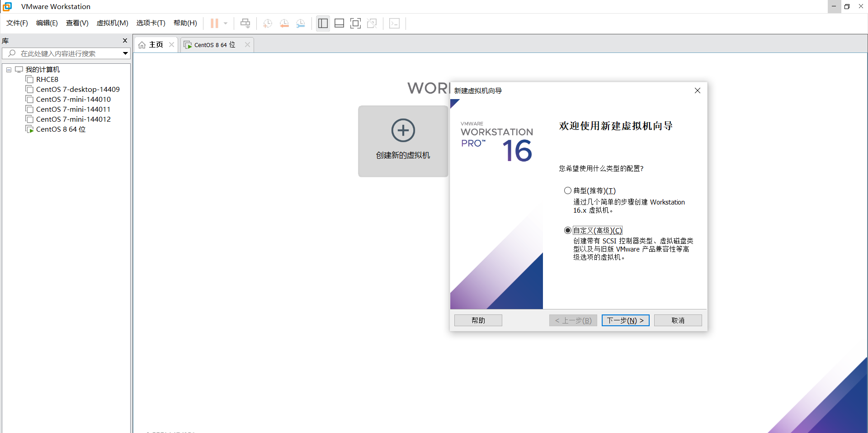Click the home icon on 主页 tab
The image size is (868, 433).
[x=142, y=45]
